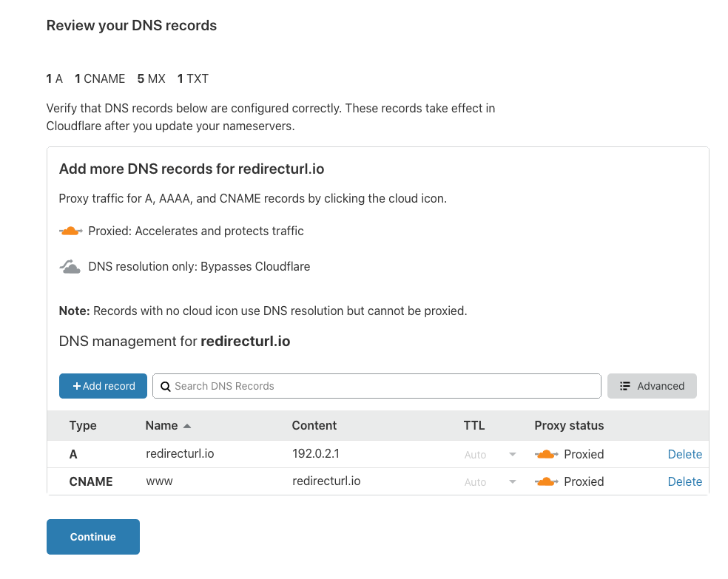728x579 pixels.
Task: Select the 192.0.2.1 content cell
Action: (316, 453)
